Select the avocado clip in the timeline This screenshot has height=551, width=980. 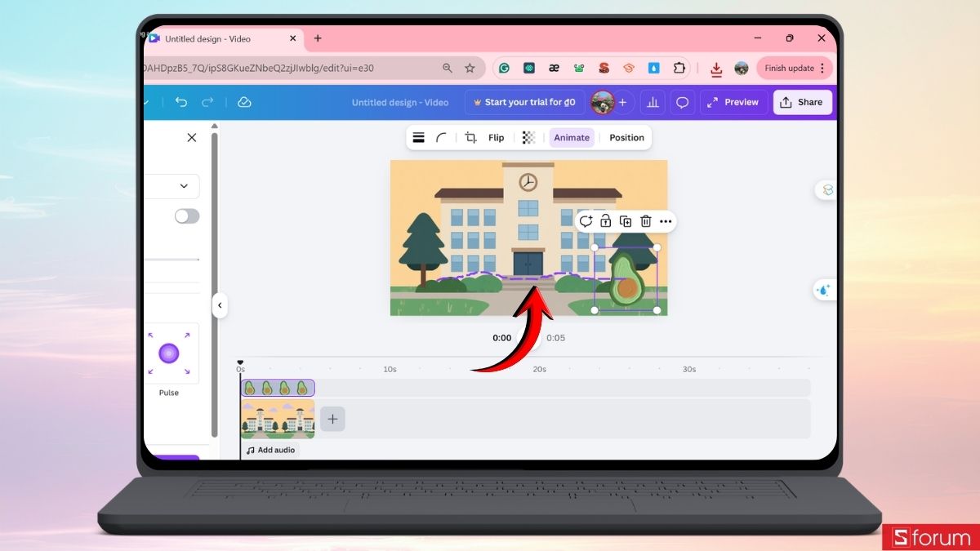point(278,388)
